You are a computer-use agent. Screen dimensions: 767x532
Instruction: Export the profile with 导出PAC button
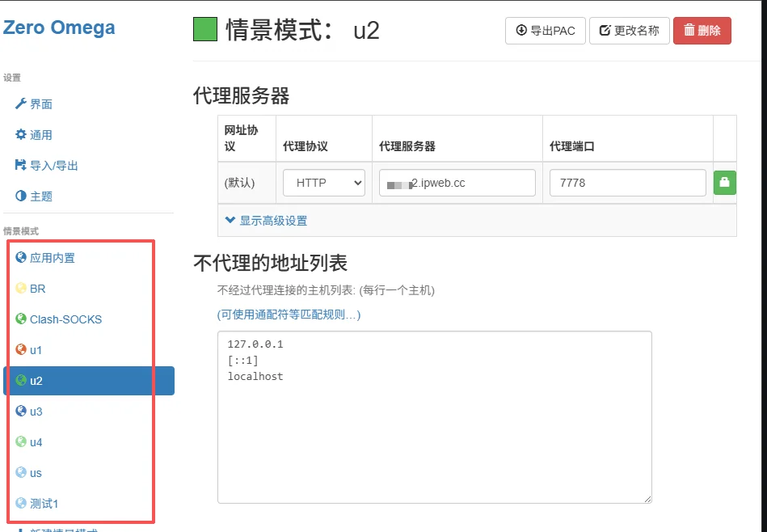point(545,31)
